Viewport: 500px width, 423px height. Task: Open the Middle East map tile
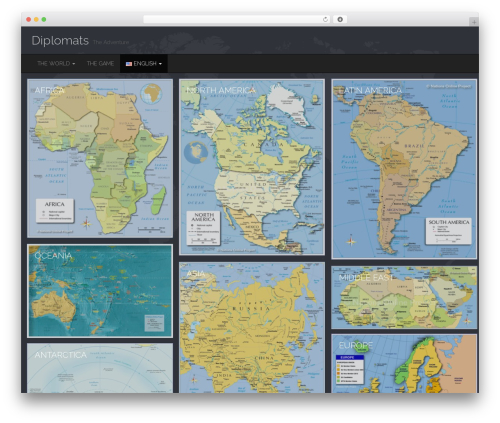pyautogui.click(x=404, y=297)
